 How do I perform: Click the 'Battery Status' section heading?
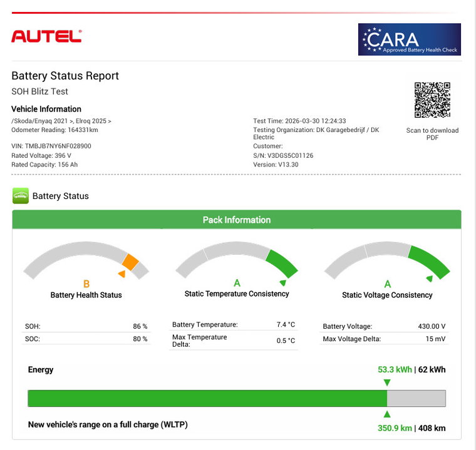coord(60,196)
